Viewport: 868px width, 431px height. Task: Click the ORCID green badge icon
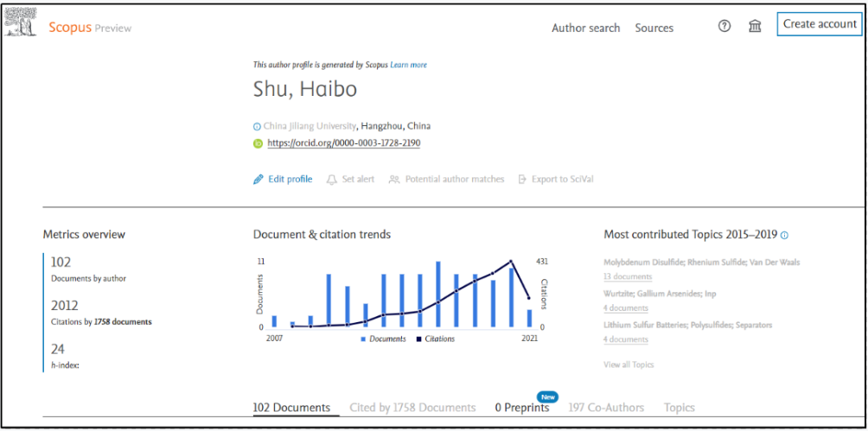pyautogui.click(x=258, y=143)
